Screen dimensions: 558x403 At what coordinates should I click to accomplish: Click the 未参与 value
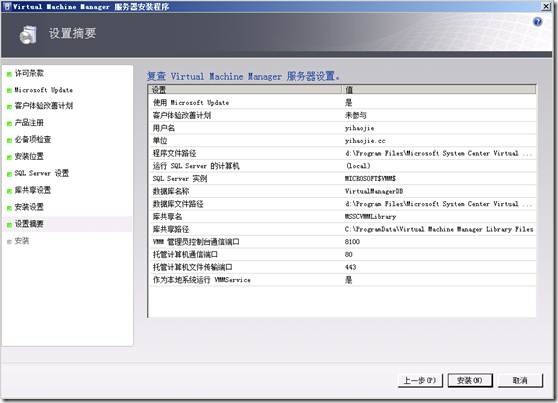(x=356, y=115)
